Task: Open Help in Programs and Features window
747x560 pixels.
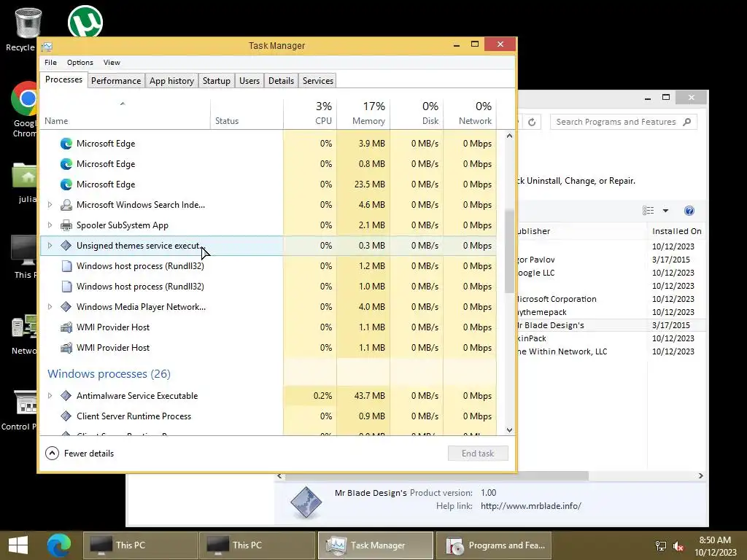Action: (x=689, y=211)
